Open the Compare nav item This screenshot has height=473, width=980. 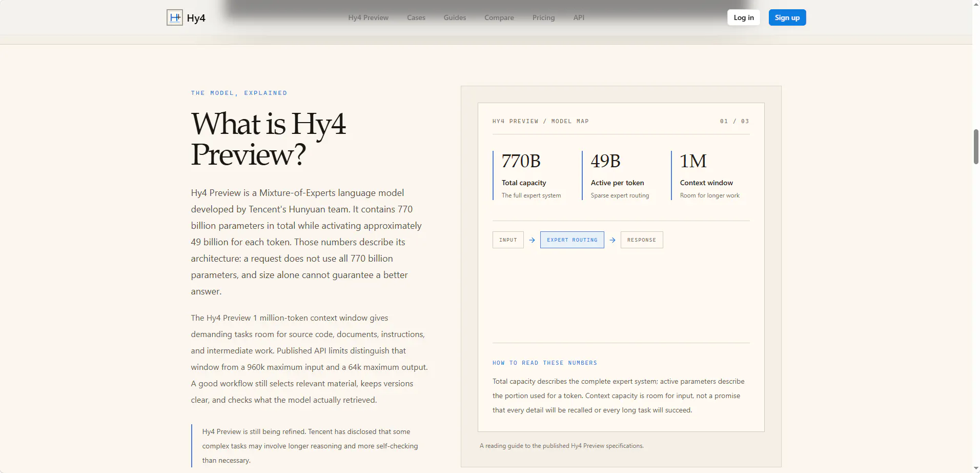499,17
